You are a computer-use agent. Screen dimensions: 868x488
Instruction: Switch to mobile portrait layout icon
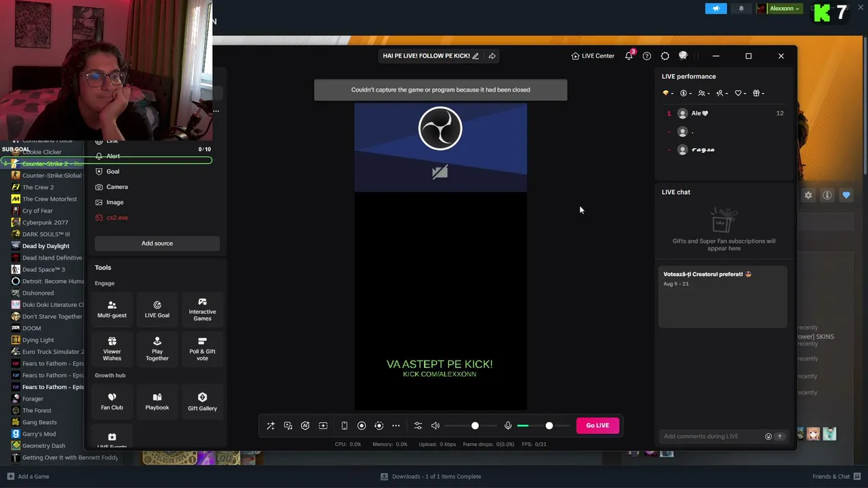(344, 426)
